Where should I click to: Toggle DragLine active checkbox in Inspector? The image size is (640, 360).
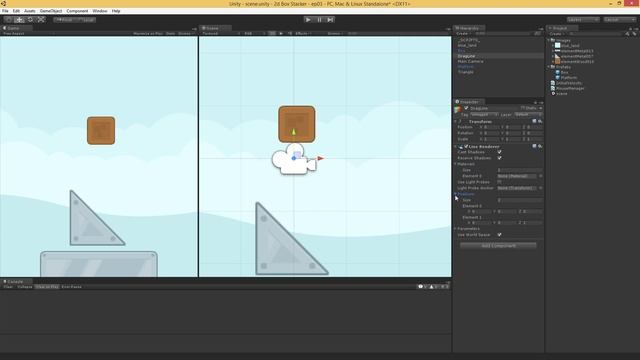point(466,108)
